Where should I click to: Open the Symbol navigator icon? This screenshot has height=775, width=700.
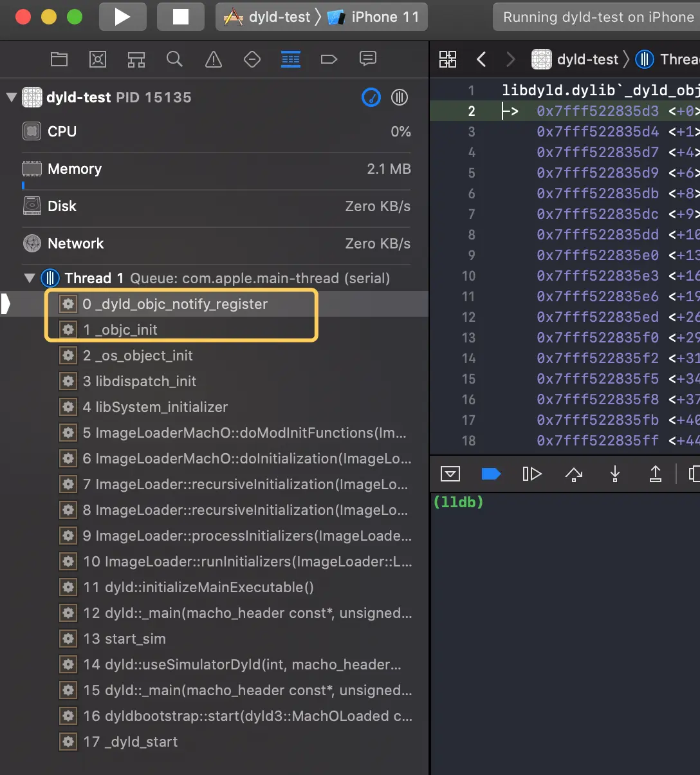click(136, 60)
